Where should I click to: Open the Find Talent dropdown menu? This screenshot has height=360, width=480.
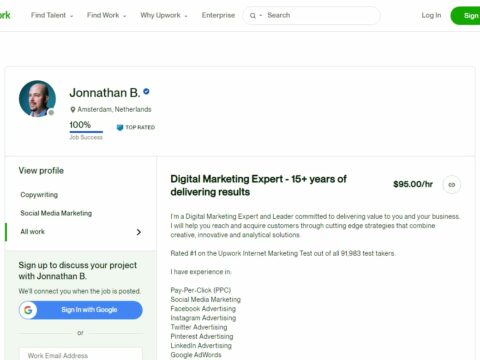click(52, 15)
